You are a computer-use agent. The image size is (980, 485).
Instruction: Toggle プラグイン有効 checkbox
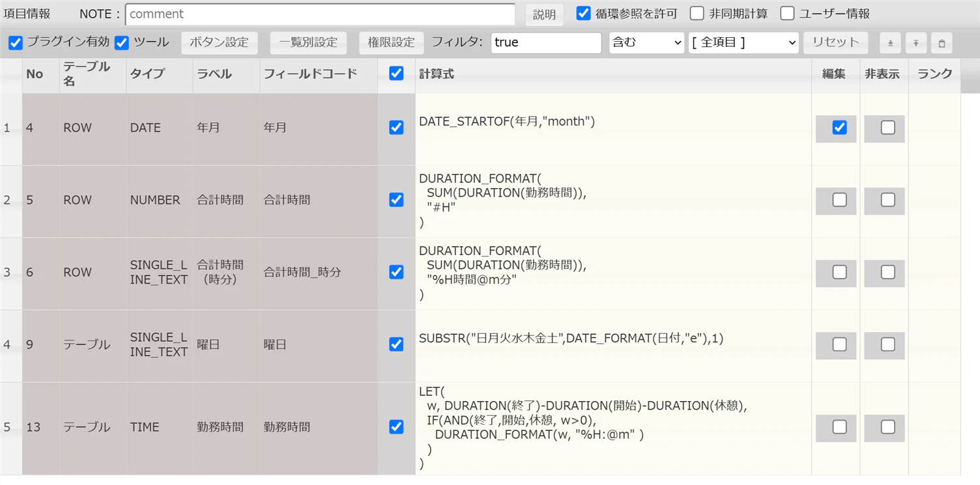pyautogui.click(x=16, y=43)
